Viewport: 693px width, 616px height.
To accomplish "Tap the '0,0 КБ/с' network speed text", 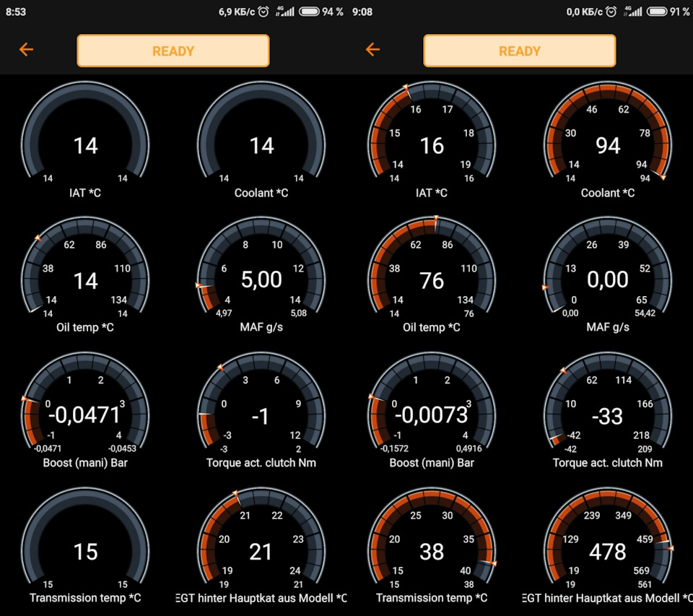I will [x=584, y=12].
